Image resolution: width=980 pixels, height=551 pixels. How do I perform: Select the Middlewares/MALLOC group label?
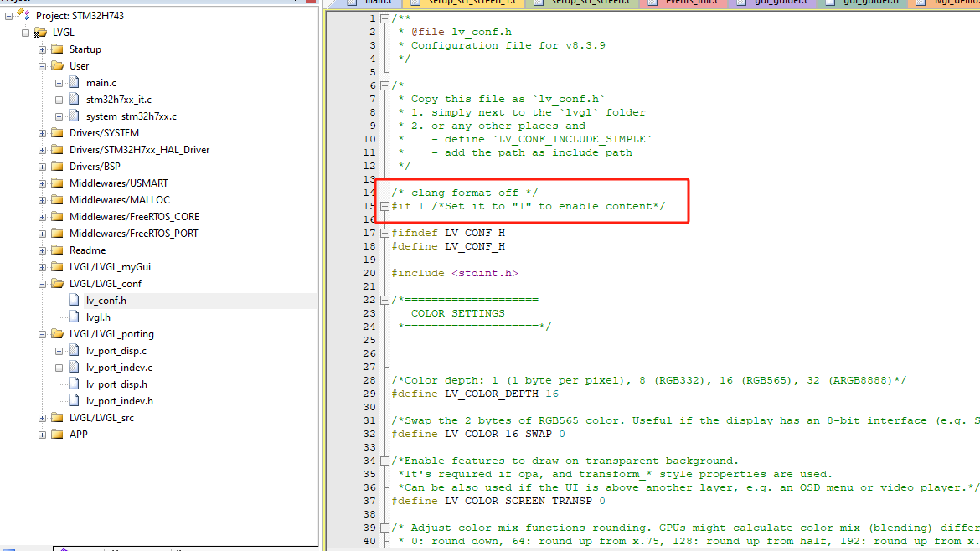(120, 200)
